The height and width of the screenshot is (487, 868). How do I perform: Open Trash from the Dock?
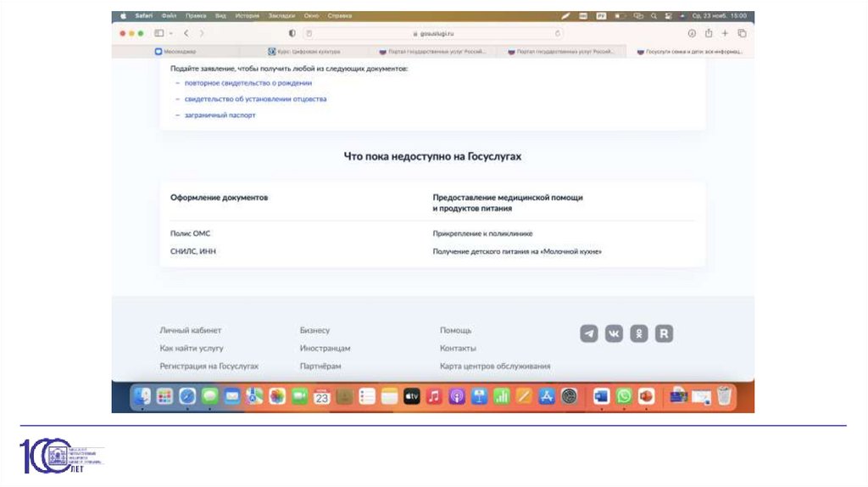[x=724, y=397]
